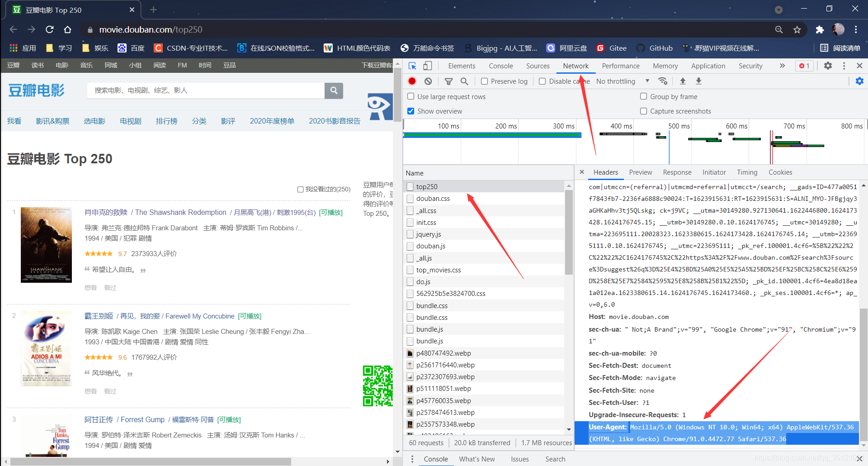Open the 排行榜 navigation link
The height and width of the screenshot is (466, 868).
point(166,121)
